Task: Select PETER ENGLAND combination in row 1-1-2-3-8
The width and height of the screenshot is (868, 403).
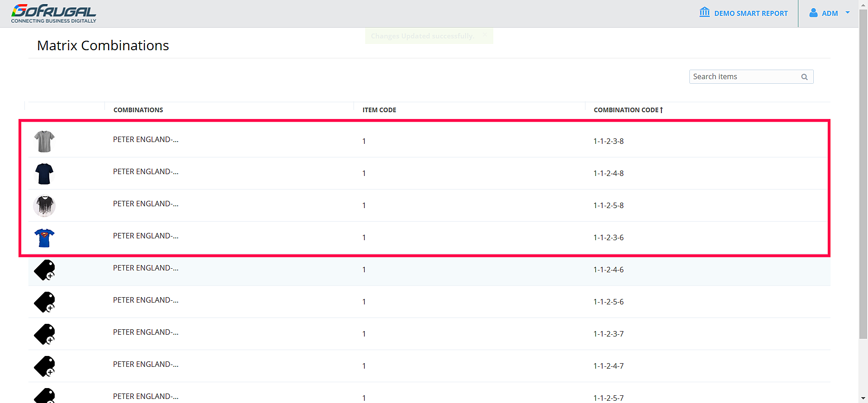Action: tap(146, 139)
